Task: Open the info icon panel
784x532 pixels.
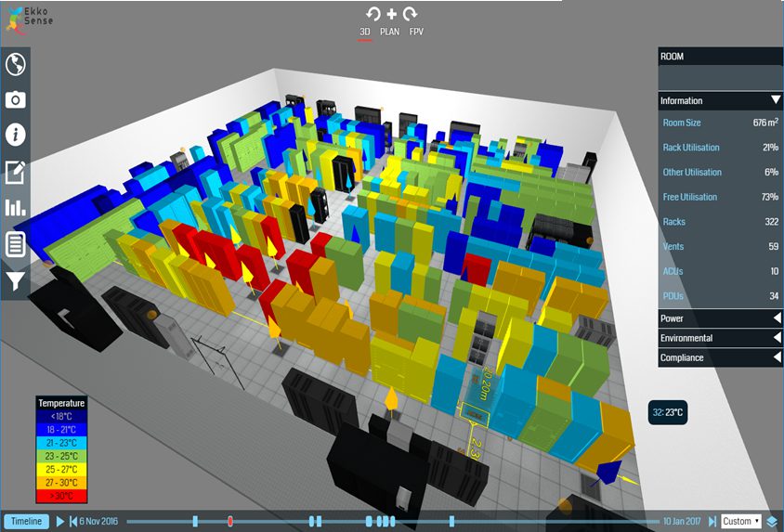Action: [x=16, y=135]
